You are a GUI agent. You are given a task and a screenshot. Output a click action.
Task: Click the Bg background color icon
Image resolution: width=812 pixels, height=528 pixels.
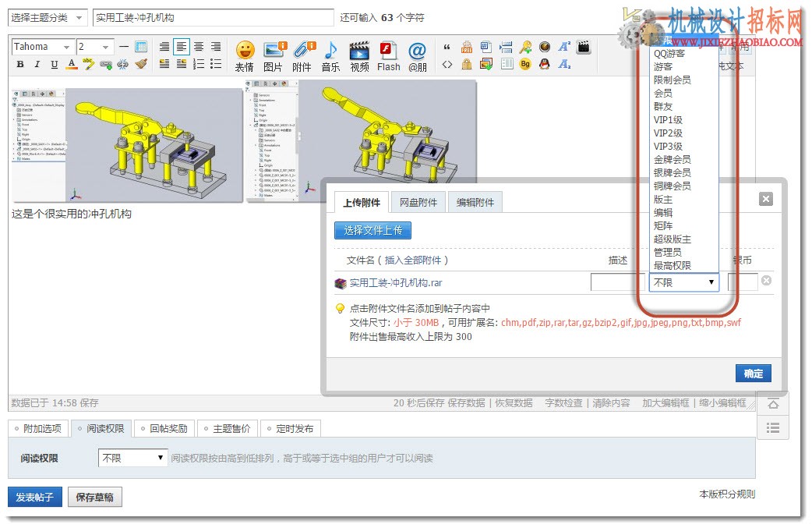tap(525, 64)
